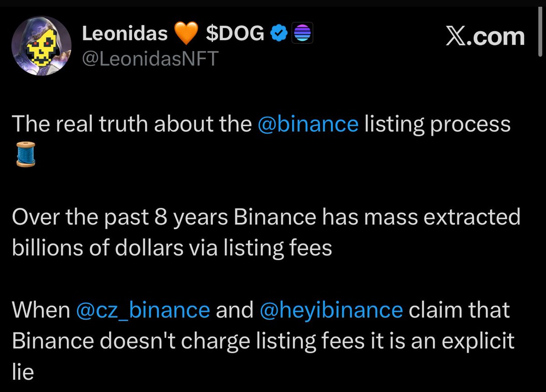Click the line "billions of dollars via listing fees"
Viewport: 546px width, 392px height.
coord(172,248)
